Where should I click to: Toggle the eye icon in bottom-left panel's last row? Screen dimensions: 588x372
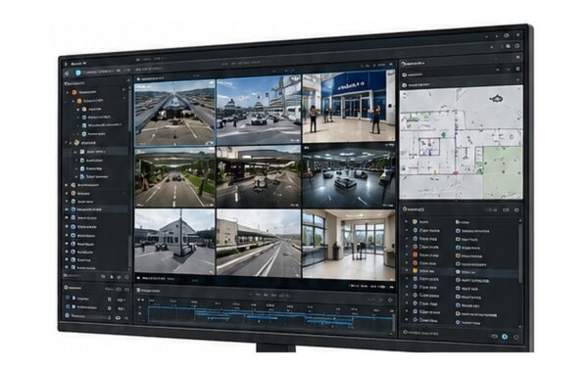(x=119, y=318)
